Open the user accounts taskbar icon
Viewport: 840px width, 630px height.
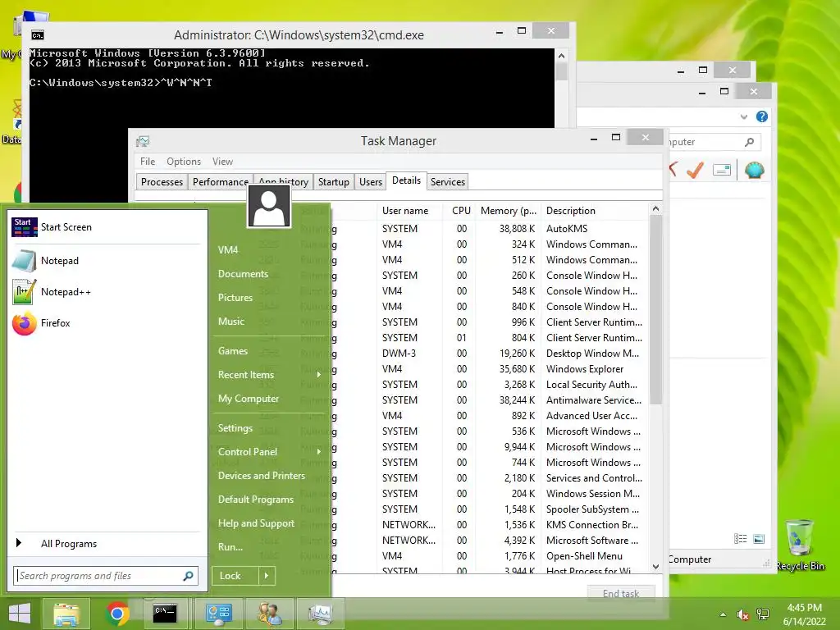[269, 614]
